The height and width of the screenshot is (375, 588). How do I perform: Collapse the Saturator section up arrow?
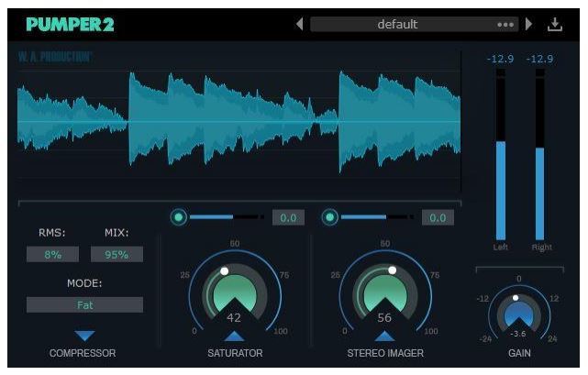coord(235,336)
